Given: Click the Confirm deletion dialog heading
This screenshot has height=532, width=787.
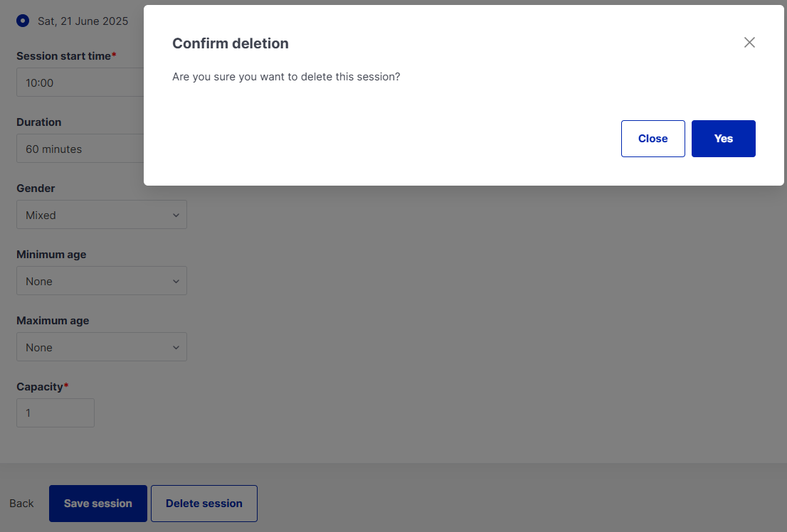Looking at the screenshot, I should tap(231, 43).
